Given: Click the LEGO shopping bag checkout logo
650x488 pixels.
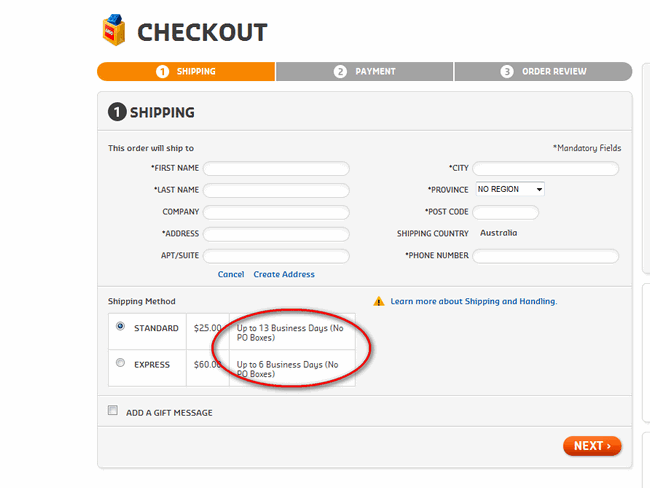Looking at the screenshot, I should pos(115,31).
